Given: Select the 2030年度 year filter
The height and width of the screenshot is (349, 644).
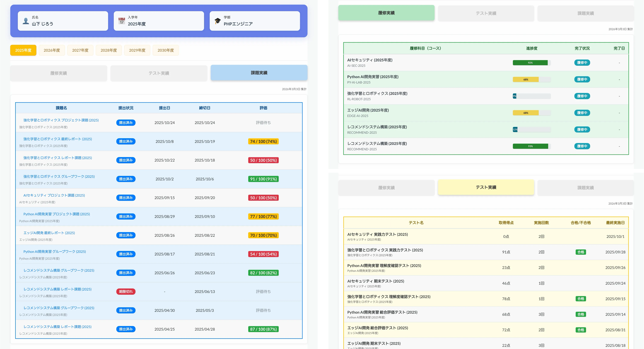Looking at the screenshot, I should point(166,50).
